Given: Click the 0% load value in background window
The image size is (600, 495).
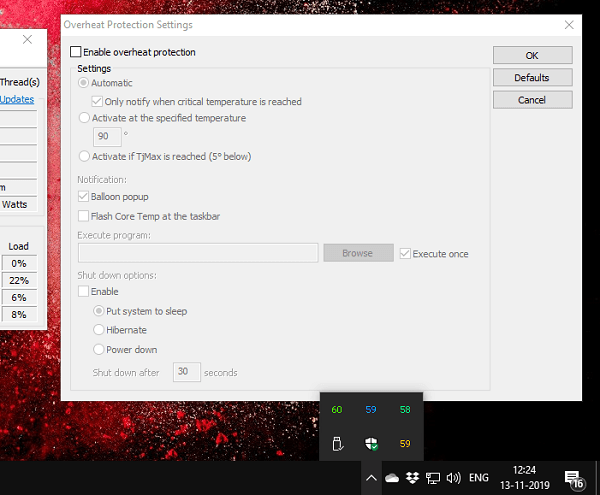Looking at the screenshot, I should (x=19, y=264).
